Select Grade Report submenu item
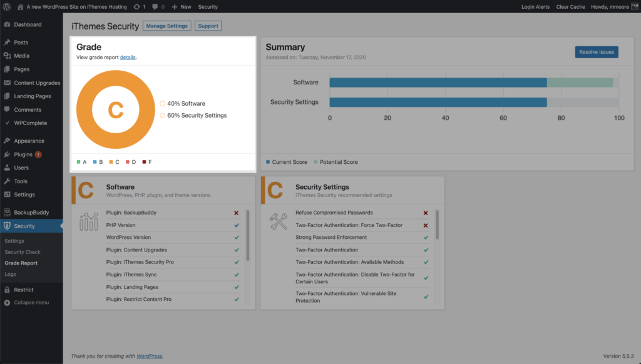The width and height of the screenshot is (641, 364). pyautogui.click(x=21, y=263)
